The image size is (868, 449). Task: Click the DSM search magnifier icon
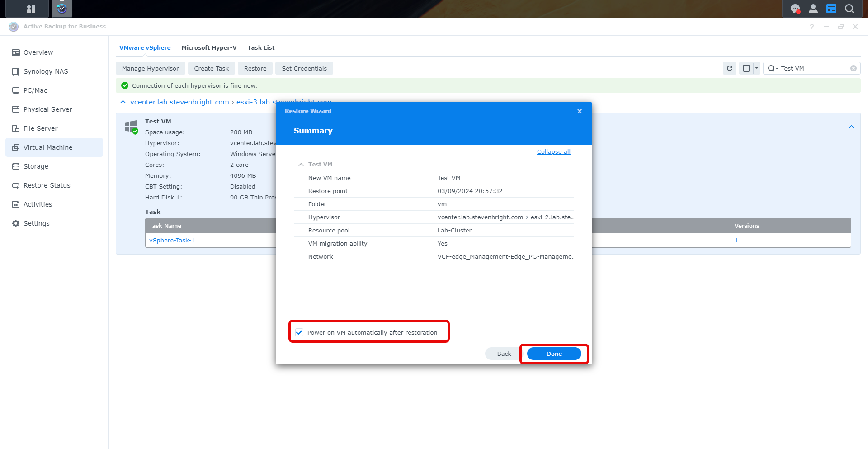[849, 9]
